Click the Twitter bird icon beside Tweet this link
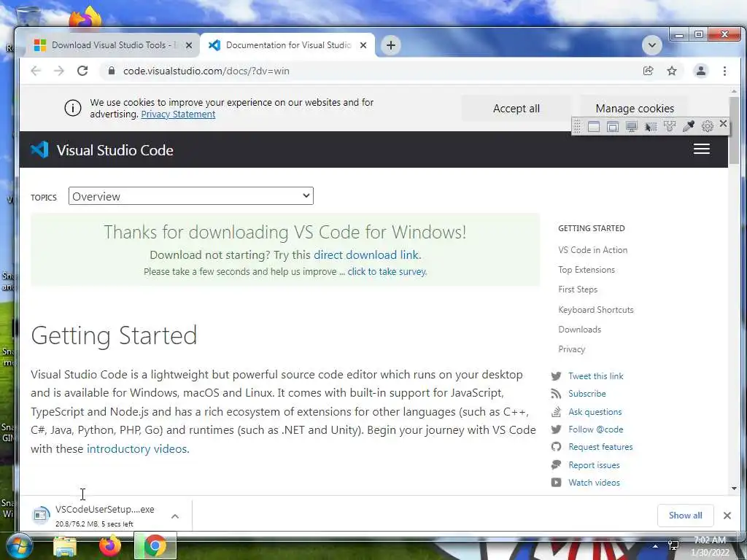747x560 pixels. coord(556,376)
